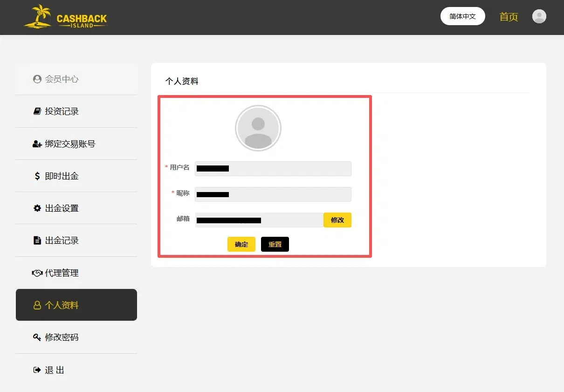This screenshot has width=564, height=392.
Task: Click the 用户名 input field
Action: point(273,169)
